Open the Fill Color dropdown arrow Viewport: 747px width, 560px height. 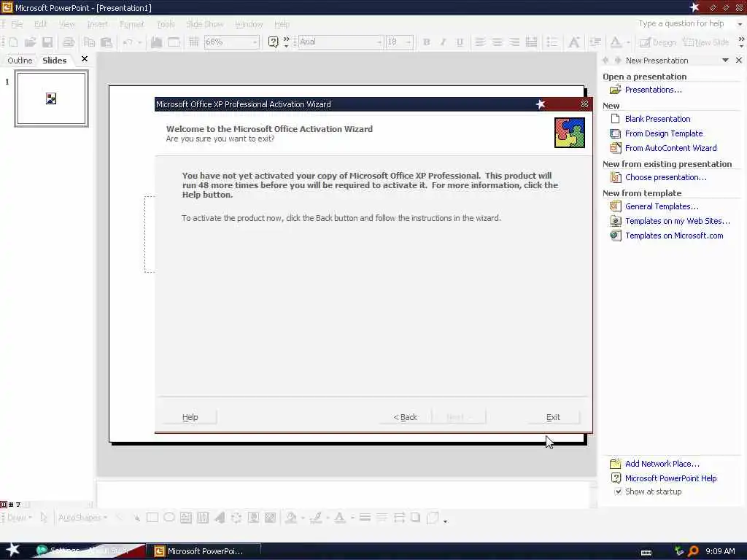(303, 517)
